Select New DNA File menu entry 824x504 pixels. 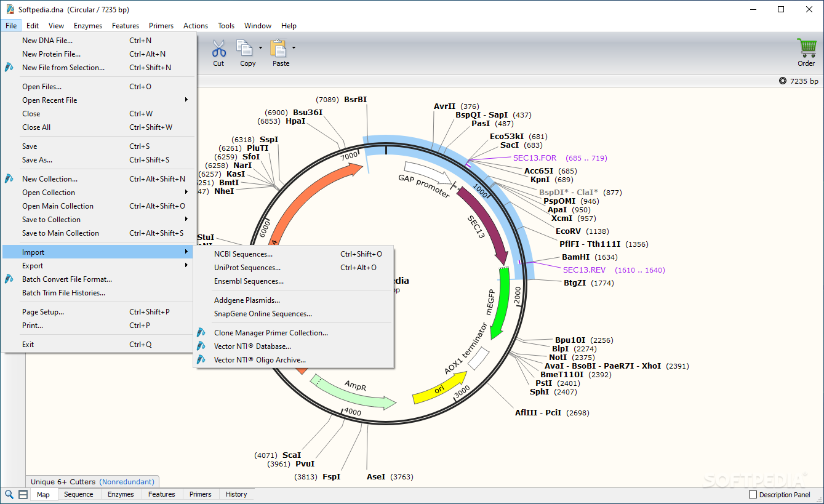[x=98, y=41]
